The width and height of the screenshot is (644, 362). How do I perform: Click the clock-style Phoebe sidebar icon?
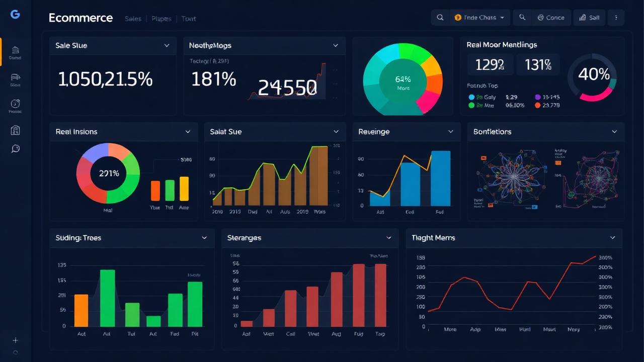click(x=15, y=105)
